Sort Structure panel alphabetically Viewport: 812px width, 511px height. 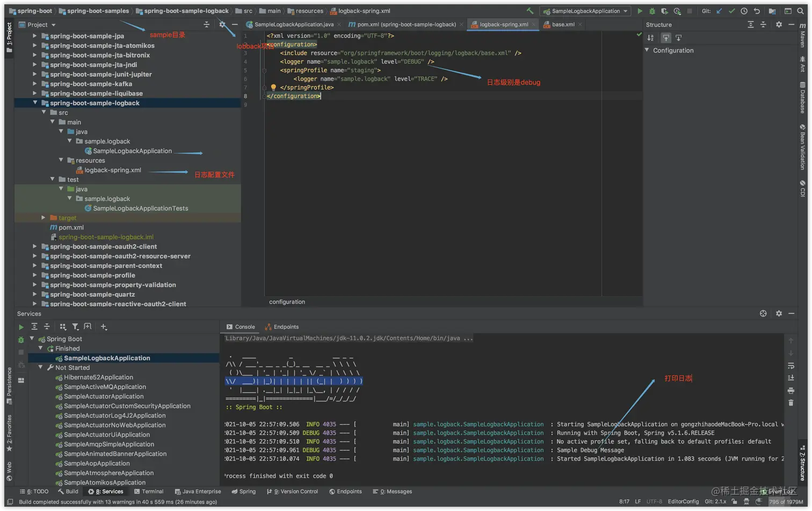coord(650,38)
